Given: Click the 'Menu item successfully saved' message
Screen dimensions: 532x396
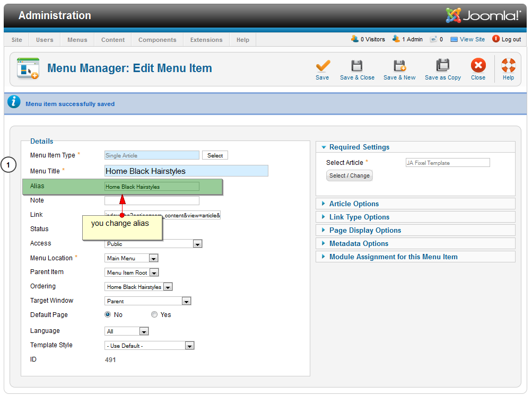Looking at the screenshot, I should click(x=70, y=104).
